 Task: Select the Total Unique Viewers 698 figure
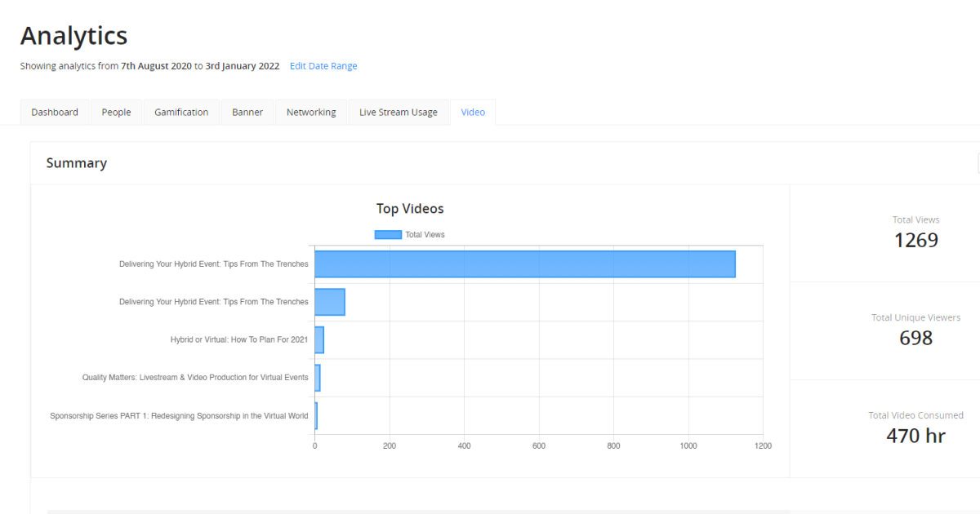[x=915, y=338]
